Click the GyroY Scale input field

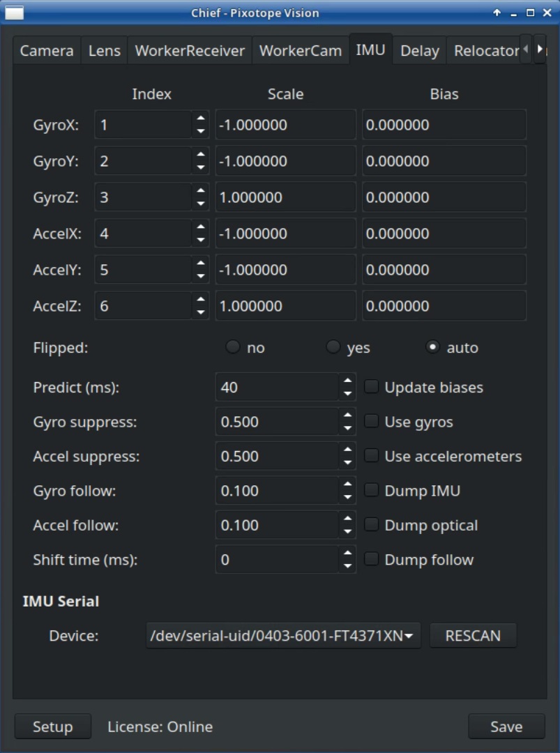point(285,160)
